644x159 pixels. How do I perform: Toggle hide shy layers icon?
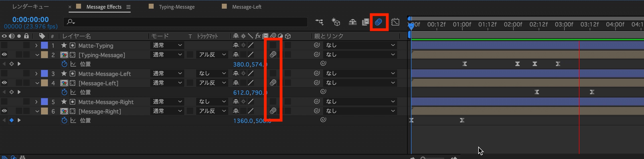(x=353, y=22)
